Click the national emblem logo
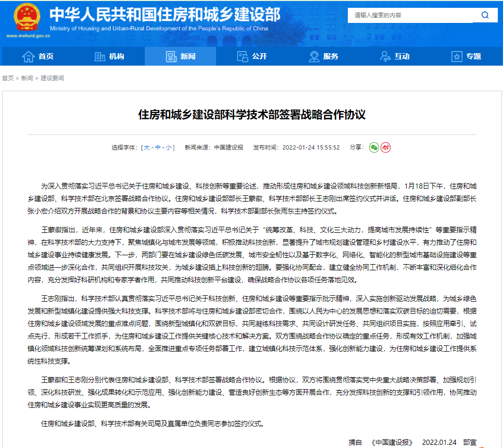 pyautogui.click(x=27, y=17)
